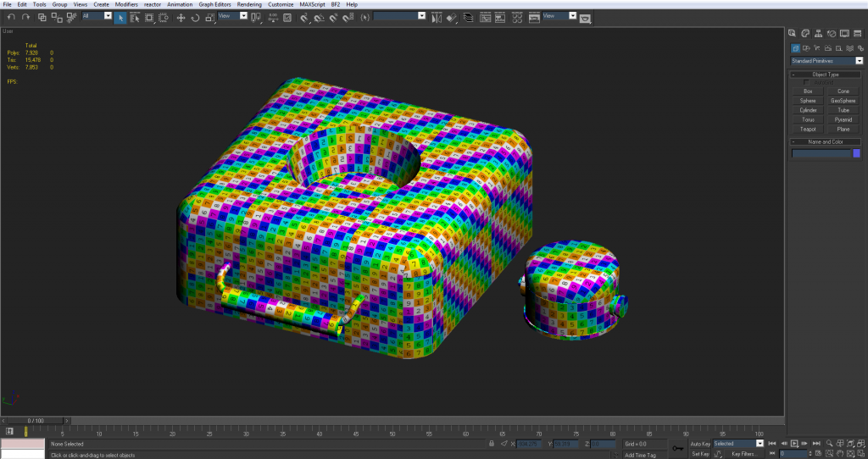
Task: Open the Standard Primitives dropdown
Action: coord(826,61)
